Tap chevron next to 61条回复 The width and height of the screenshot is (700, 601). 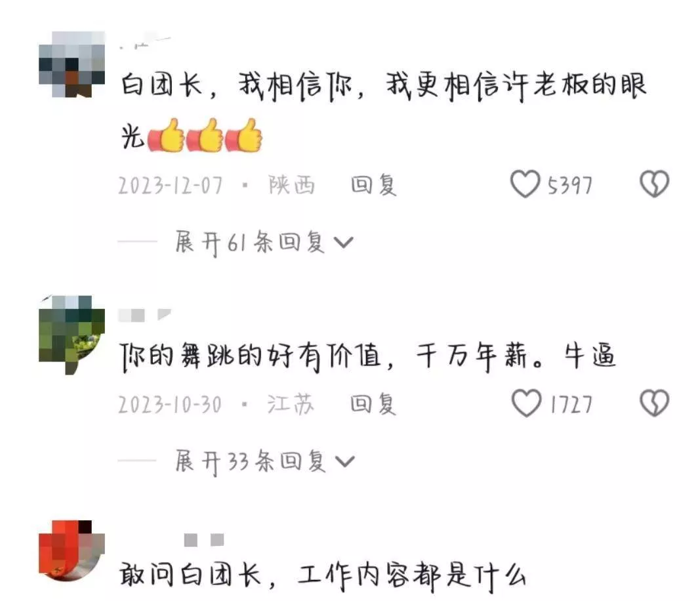tap(343, 243)
